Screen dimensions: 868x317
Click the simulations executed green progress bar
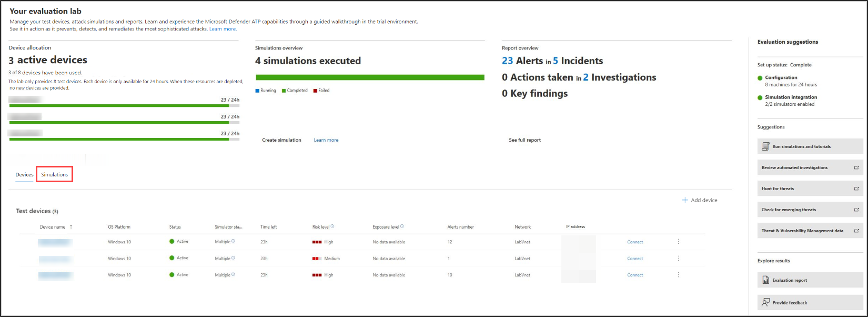point(370,77)
